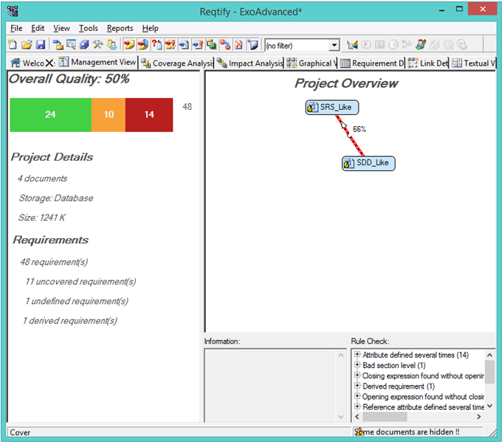Viewport: 504px width, 444px height.
Task: Switch to the Coverage Analysis tab
Action: (177, 63)
